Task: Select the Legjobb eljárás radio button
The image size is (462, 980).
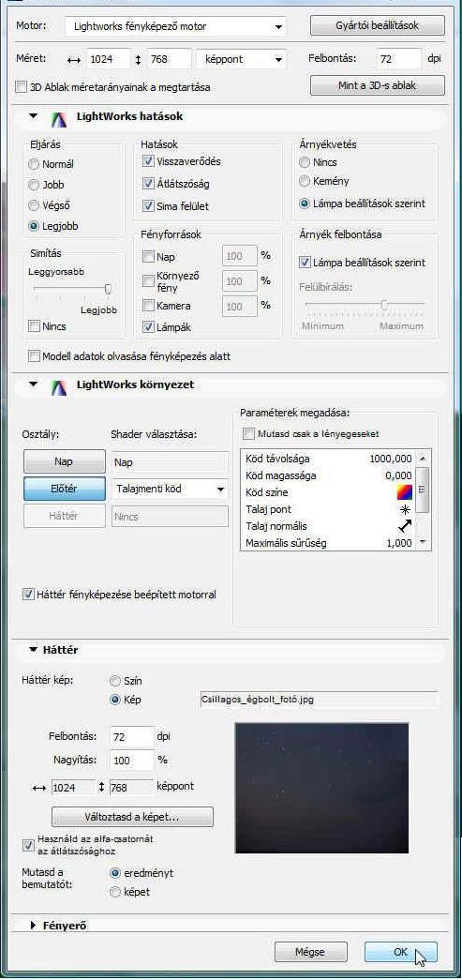Action: (x=35, y=226)
